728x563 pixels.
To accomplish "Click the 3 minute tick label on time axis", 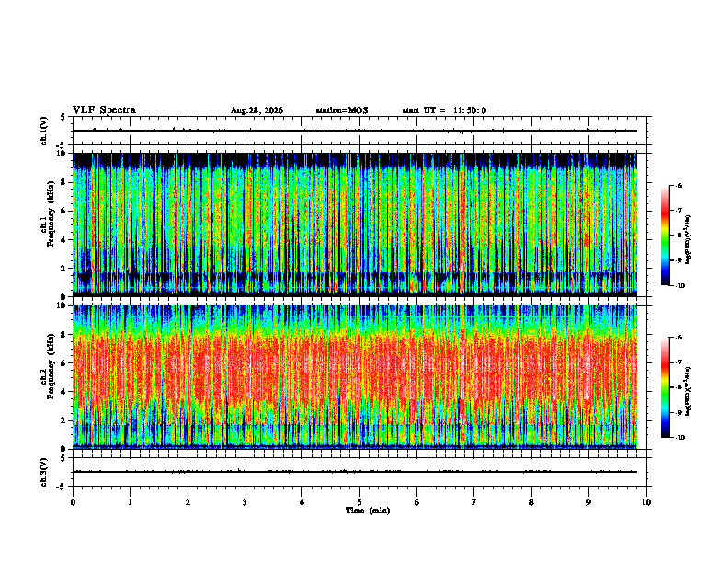I will click(x=245, y=502).
